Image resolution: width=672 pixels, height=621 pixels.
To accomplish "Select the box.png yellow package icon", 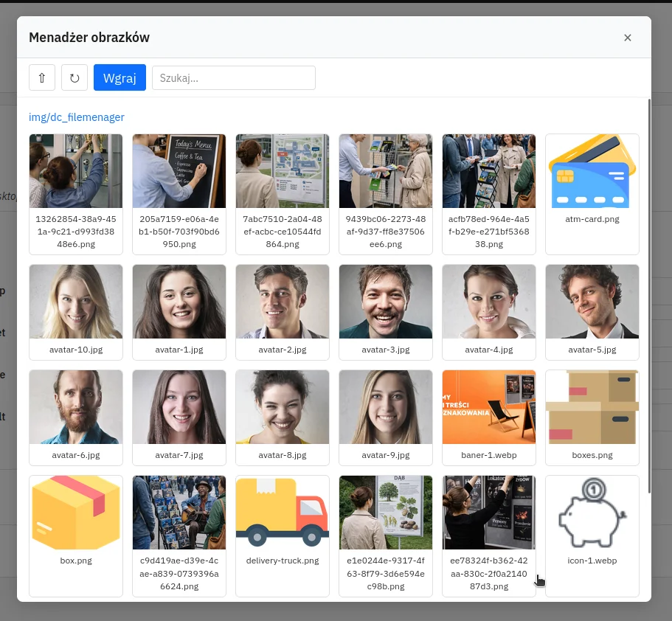I will [76, 513].
